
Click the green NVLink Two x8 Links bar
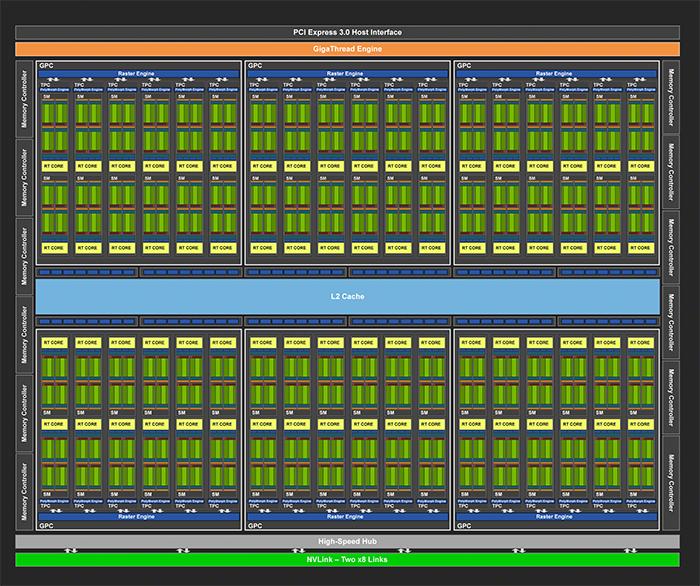pos(349,559)
